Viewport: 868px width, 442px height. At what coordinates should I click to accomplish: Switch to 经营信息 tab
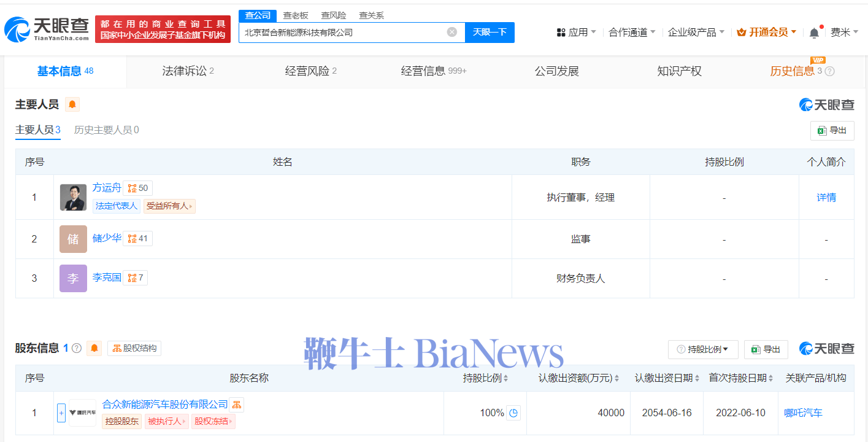tap(434, 71)
